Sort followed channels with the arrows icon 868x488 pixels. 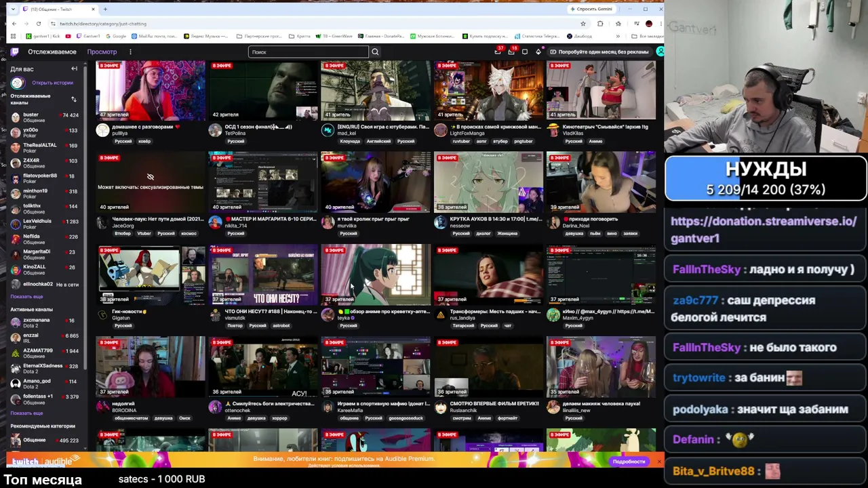(74, 99)
